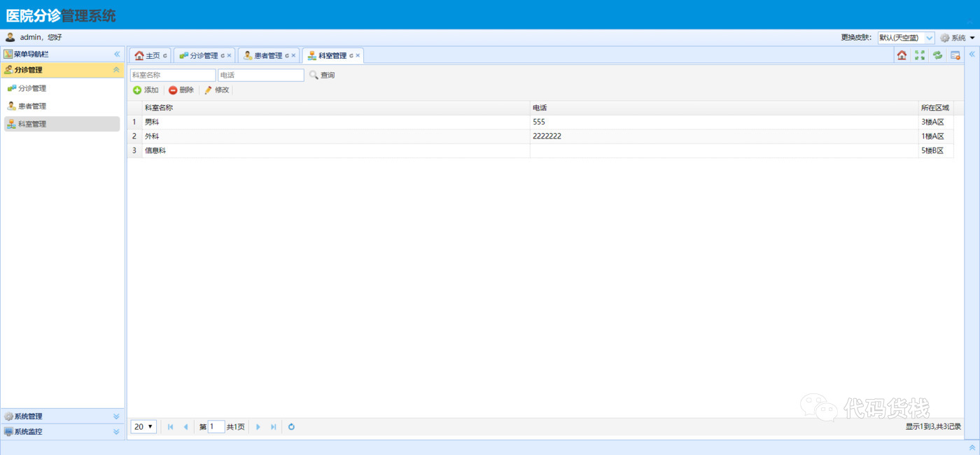The image size is (980, 455).
Task: Expand the bottom panel with the double-up arrow
Action: coord(972,447)
